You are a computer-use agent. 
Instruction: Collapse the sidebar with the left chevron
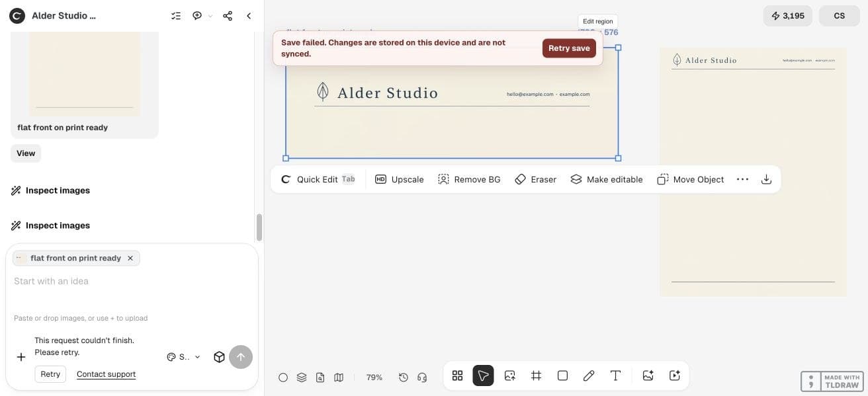[x=249, y=16]
